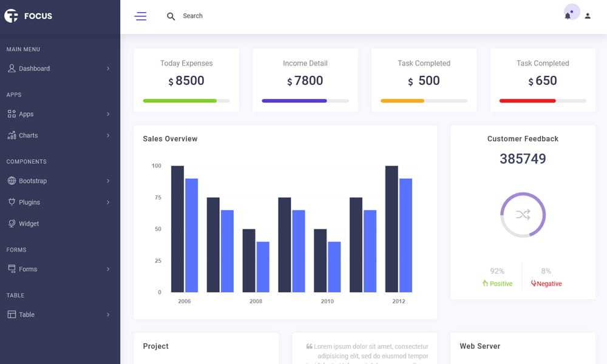Open the user account icon in the header
Screen dimensions: 607x364
click(x=587, y=16)
